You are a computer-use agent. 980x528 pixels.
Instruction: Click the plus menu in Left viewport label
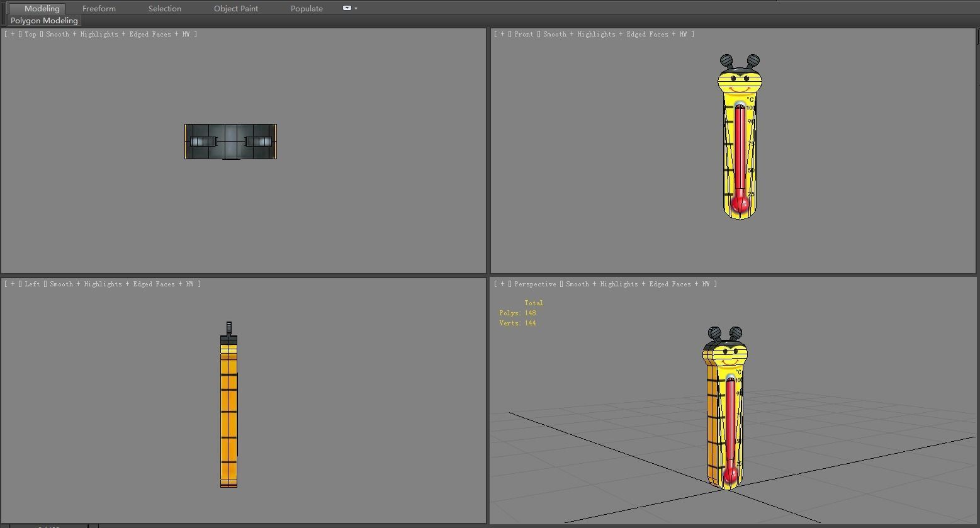[x=13, y=284]
